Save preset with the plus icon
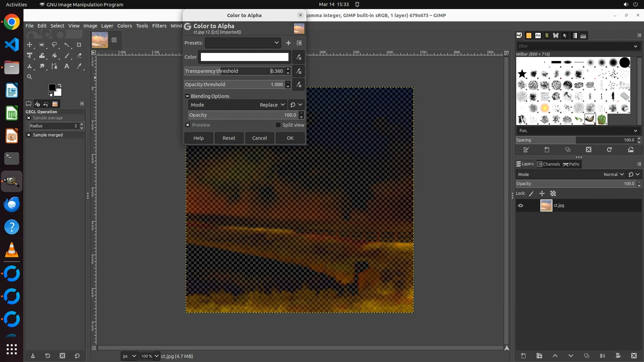The height and width of the screenshot is (362, 644). pyautogui.click(x=288, y=43)
